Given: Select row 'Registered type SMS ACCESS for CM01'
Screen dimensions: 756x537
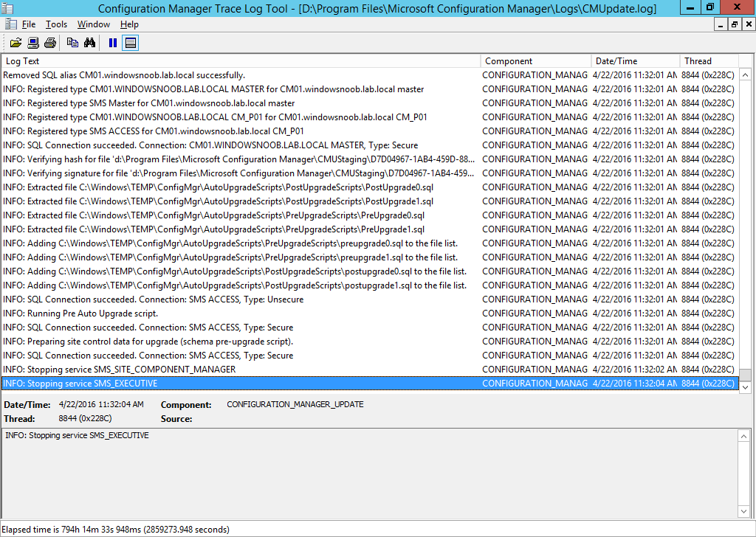Looking at the screenshot, I should coord(371,131).
